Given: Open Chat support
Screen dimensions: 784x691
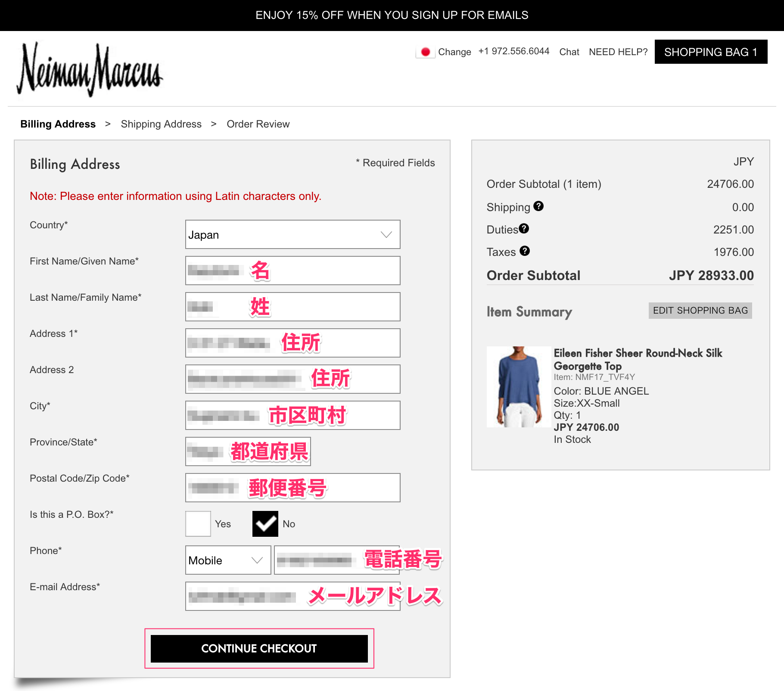Looking at the screenshot, I should (569, 52).
